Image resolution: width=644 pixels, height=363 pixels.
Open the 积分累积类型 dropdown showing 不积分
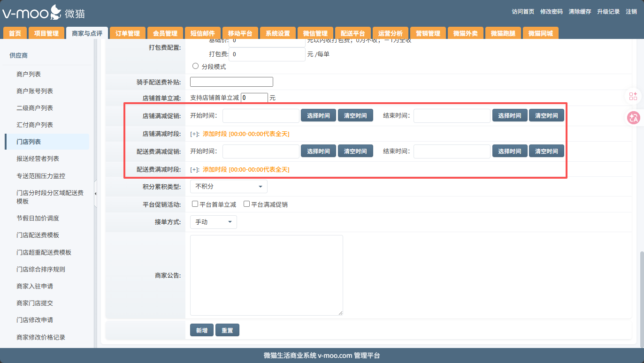[229, 187]
